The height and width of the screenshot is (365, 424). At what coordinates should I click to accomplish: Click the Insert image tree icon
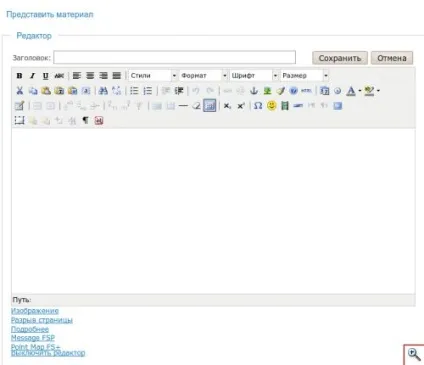[x=267, y=91]
